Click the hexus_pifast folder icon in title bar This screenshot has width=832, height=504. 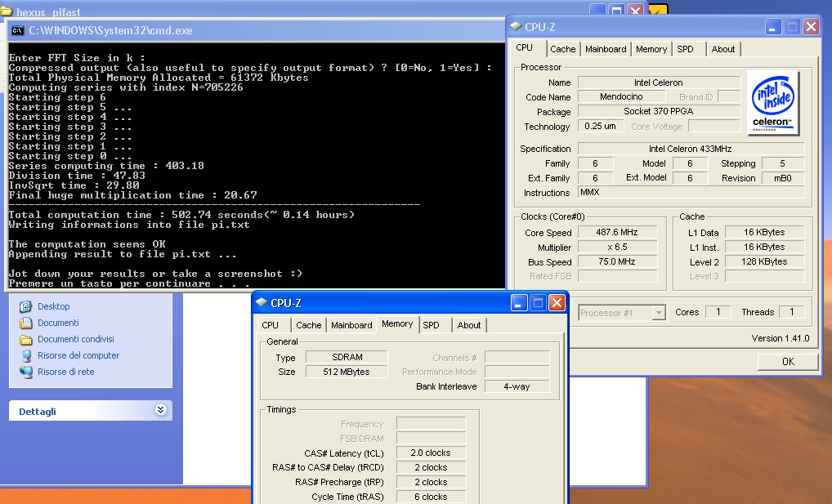pyautogui.click(x=7, y=11)
